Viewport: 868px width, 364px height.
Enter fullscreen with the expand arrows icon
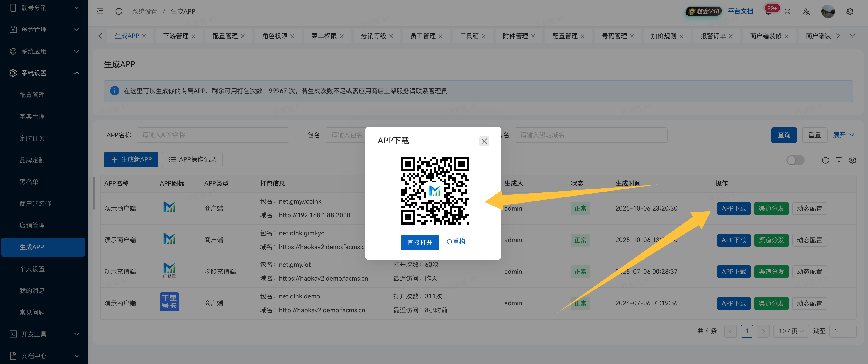[x=788, y=11]
